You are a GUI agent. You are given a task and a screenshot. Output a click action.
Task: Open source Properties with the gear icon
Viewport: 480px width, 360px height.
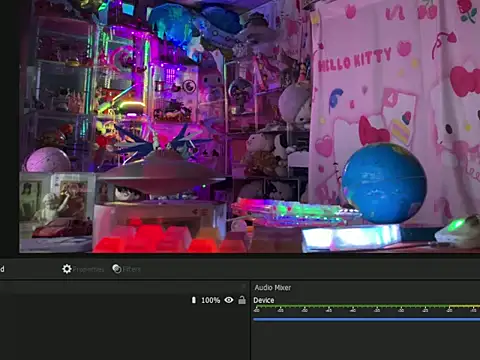point(83,269)
